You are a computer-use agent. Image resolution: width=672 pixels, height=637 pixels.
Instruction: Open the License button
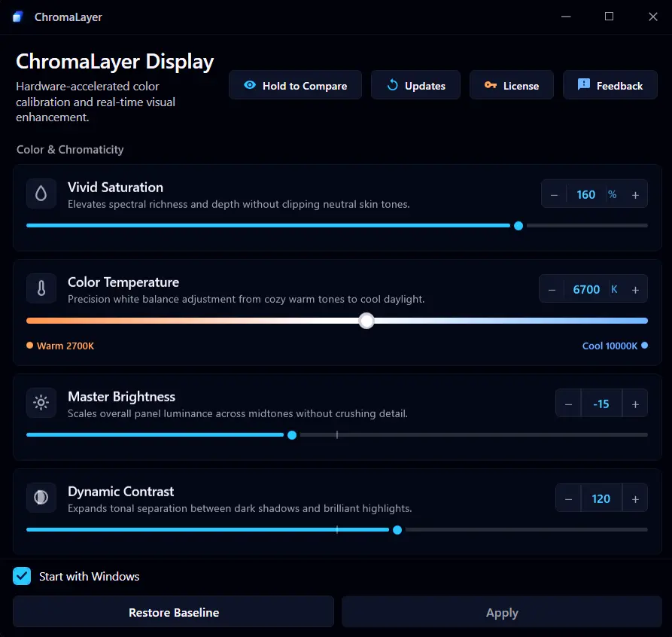pos(512,85)
